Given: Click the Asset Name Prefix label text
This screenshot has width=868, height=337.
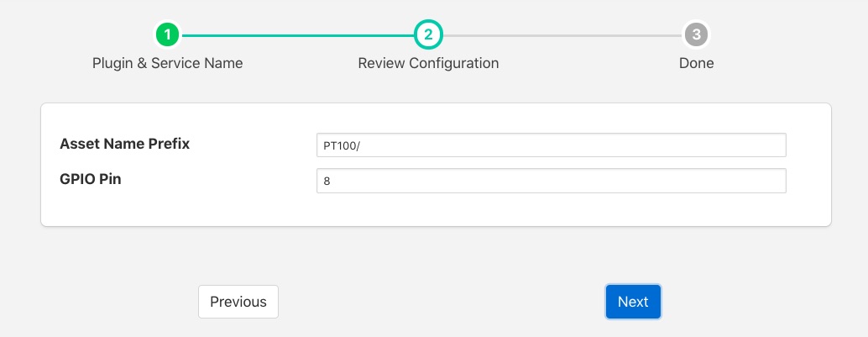Looking at the screenshot, I should 125,144.
